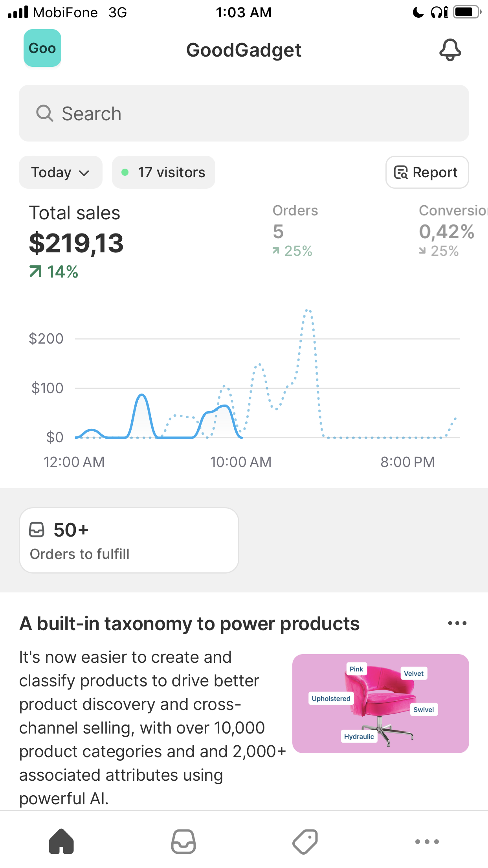View 17 visitors live view
Viewport: 488px width, 868px height.
[163, 172]
